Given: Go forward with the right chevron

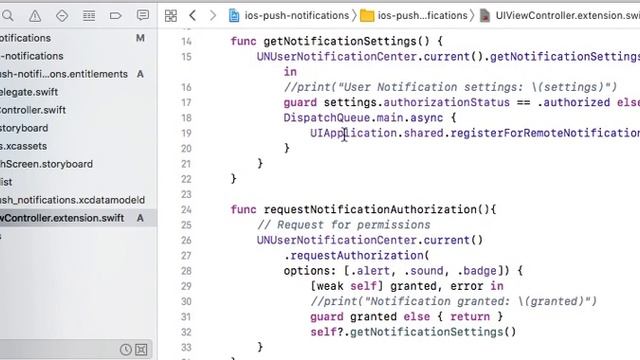Looking at the screenshot, I should [x=213, y=16].
